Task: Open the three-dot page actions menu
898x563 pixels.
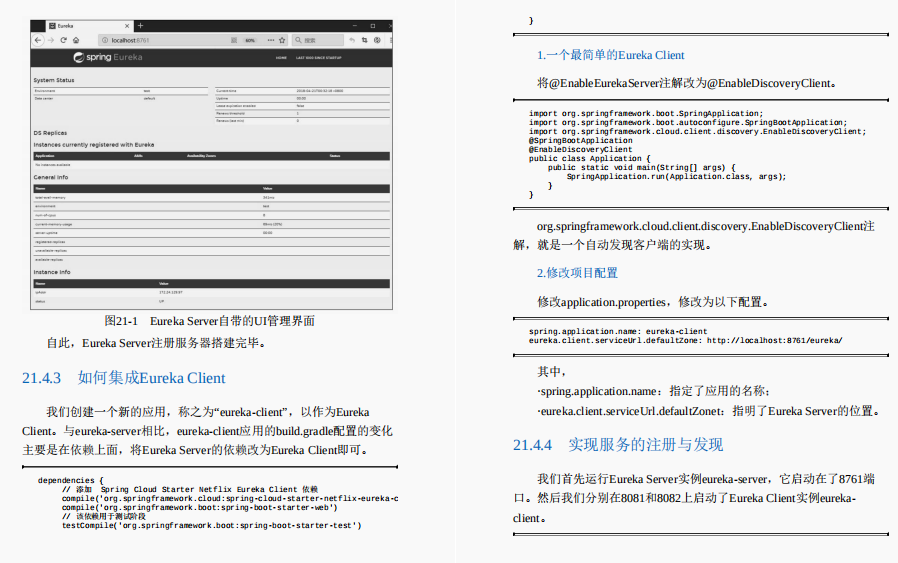Action: [x=271, y=40]
